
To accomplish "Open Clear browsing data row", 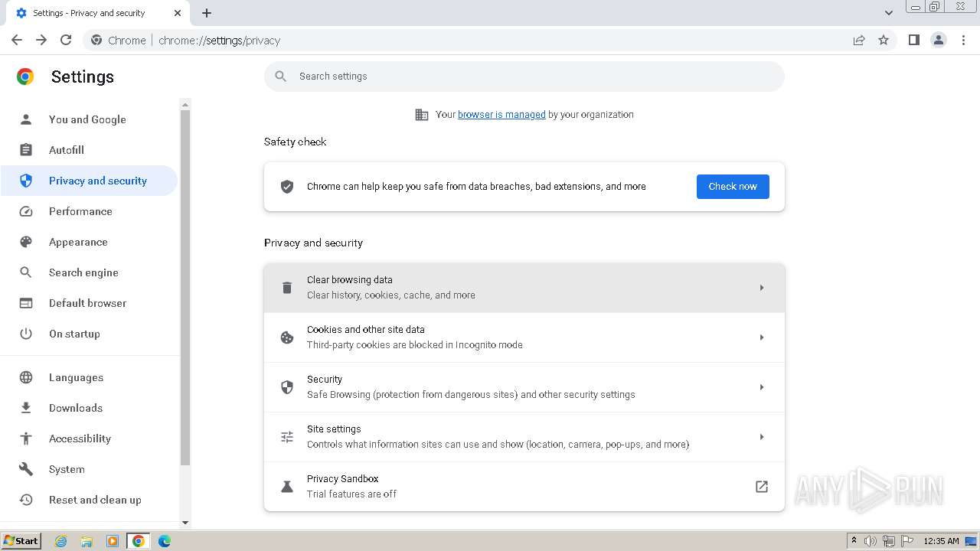I will pyautogui.click(x=524, y=288).
